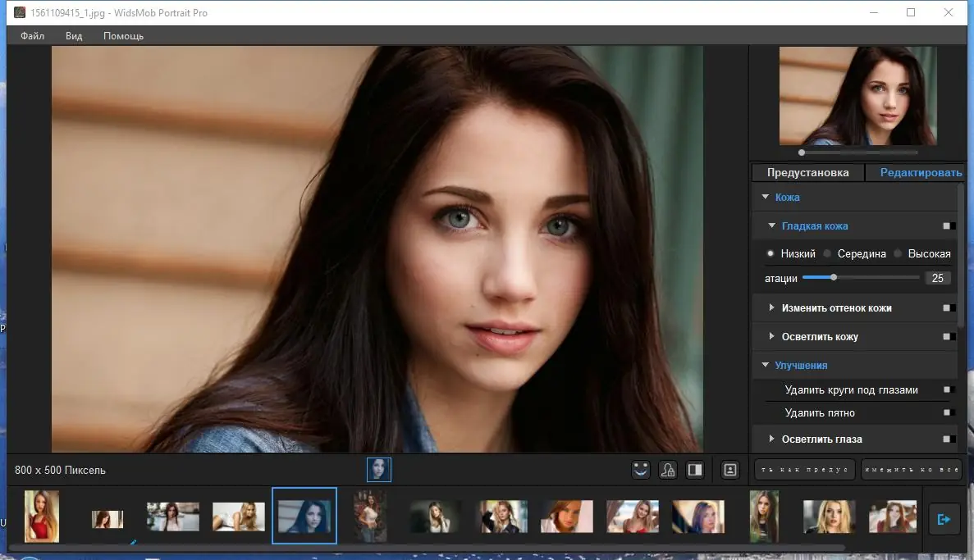The image size is (974, 560).
Task: Click the blue export arrow button
Action: tap(944, 518)
